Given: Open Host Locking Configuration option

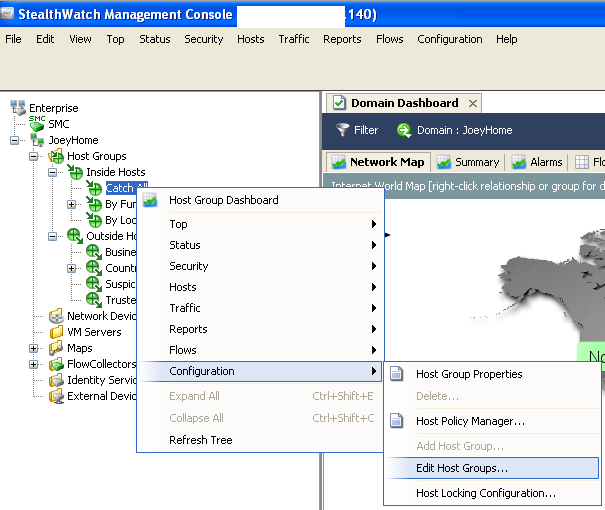Looking at the screenshot, I should pyautogui.click(x=485, y=493).
